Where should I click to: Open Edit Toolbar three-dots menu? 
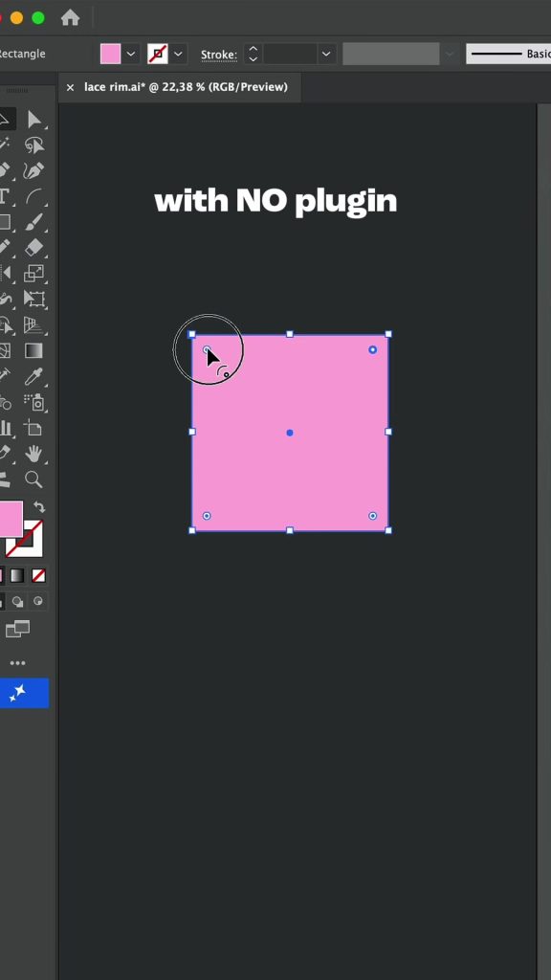click(17, 663)
